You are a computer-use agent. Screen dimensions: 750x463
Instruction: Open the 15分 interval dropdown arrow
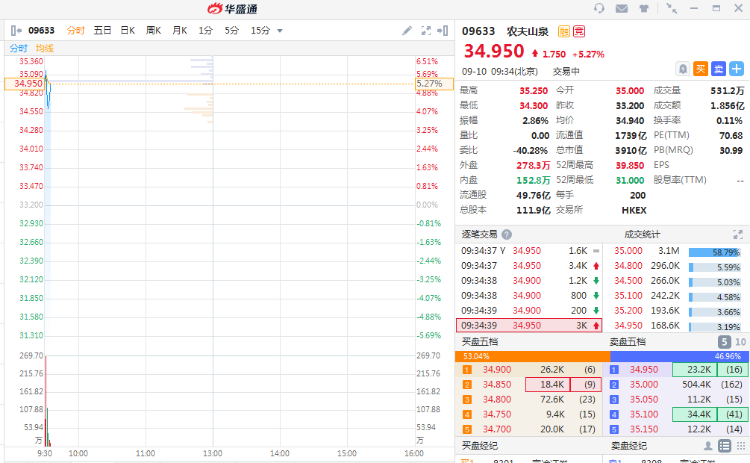coord(279,31)
